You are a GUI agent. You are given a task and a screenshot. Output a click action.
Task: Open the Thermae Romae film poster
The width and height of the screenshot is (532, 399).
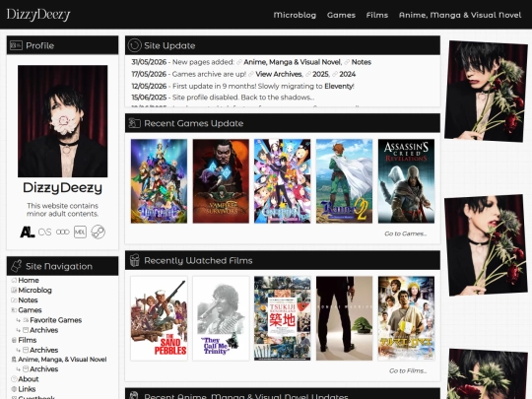pyautogui.click(x=406, y=318)
